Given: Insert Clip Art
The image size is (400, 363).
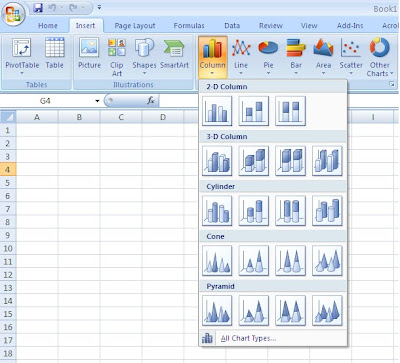Looking at the screenshot, I should 117,57.
